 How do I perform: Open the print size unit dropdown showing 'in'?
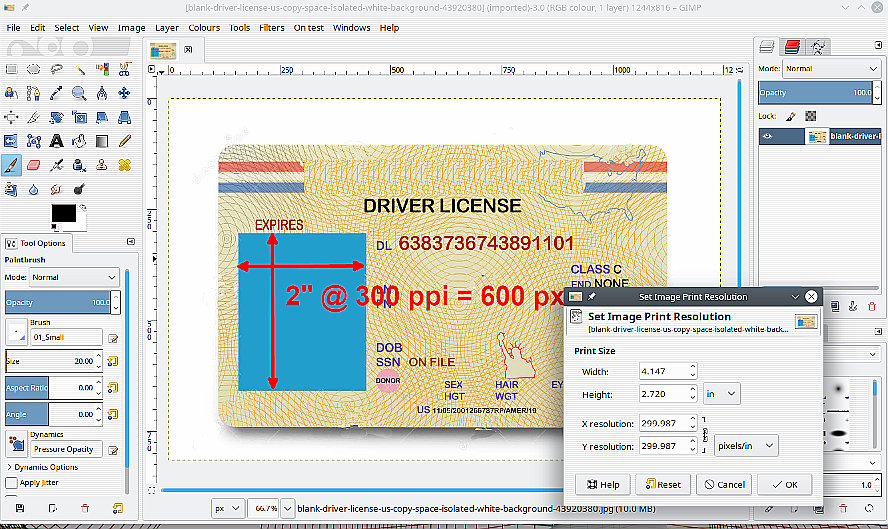pyautogui.click(x=720, y=394)
